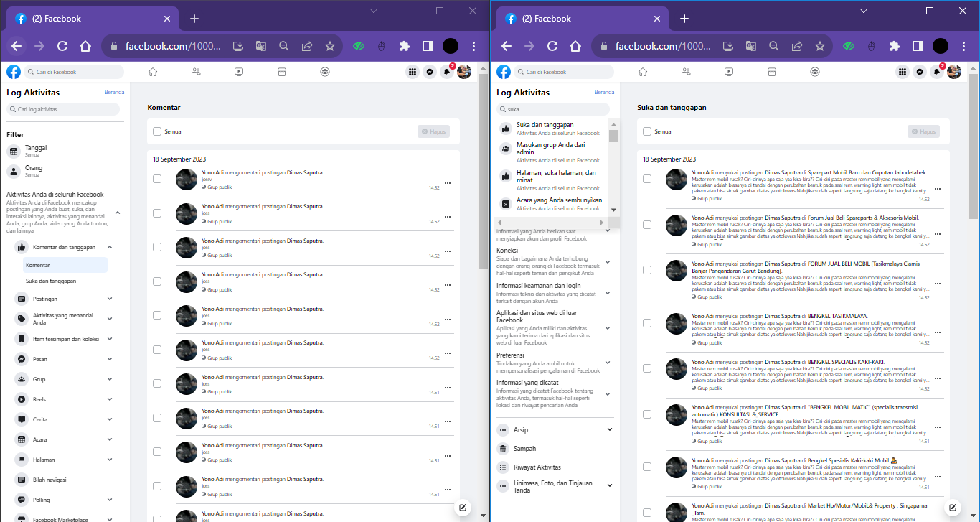Reload the page in the left browser window
This screenshot has width=980, height=522.
pyautogui.click(x=62, y=46)
